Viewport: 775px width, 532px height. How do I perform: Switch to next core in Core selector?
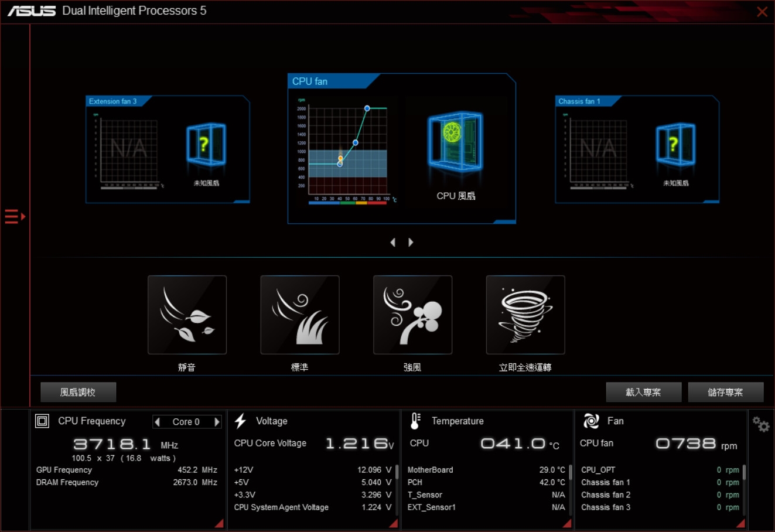pyautogui.click(x=217, y=422)
